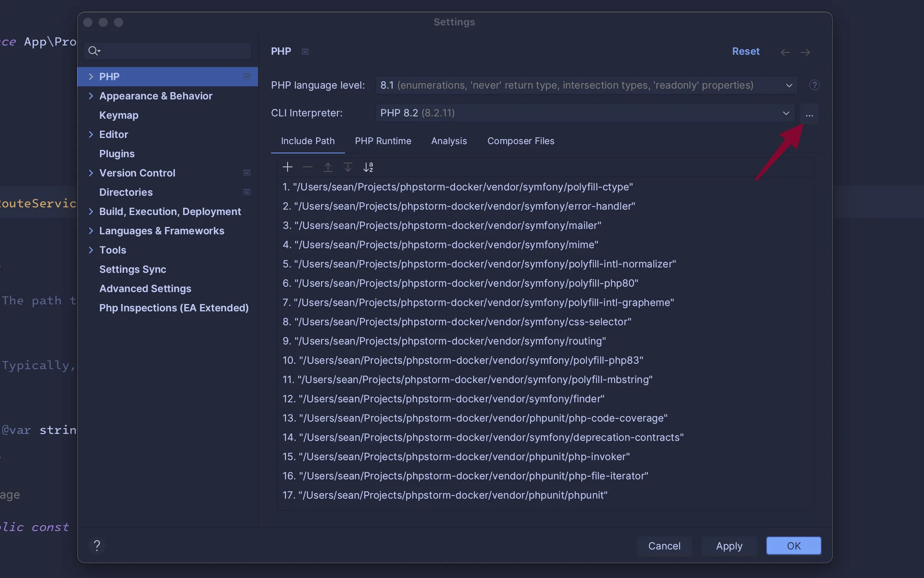Open the PHP language level dropdown
This screenshot has height=578, width=924.
pos(586,85)
